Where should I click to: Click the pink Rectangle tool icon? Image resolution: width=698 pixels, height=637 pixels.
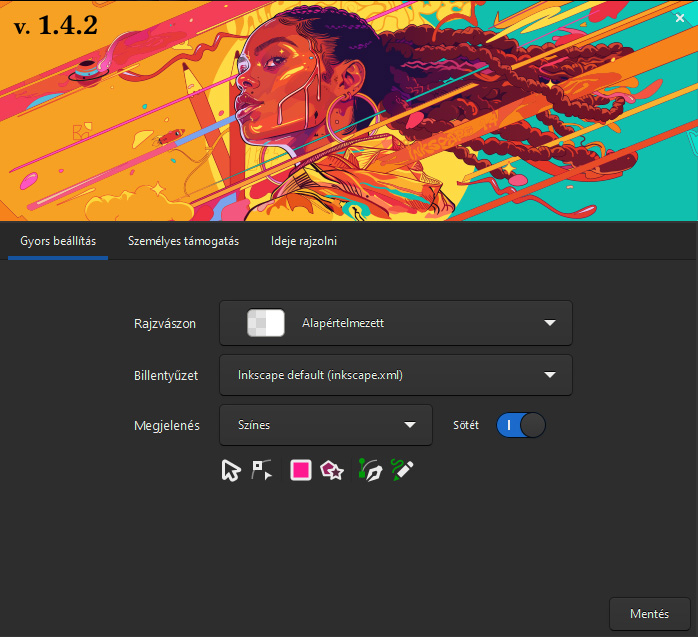(301, 470)
